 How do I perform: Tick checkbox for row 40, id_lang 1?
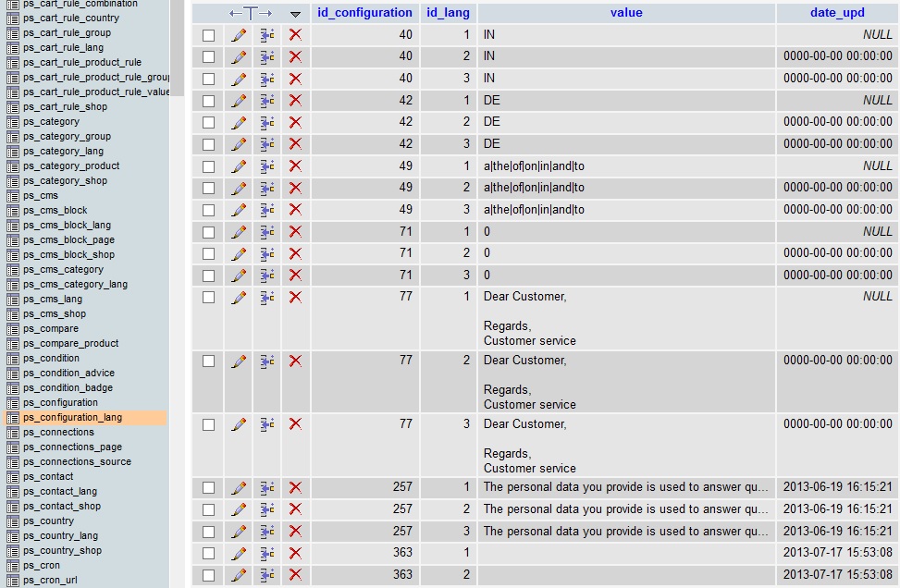[208, 35]
